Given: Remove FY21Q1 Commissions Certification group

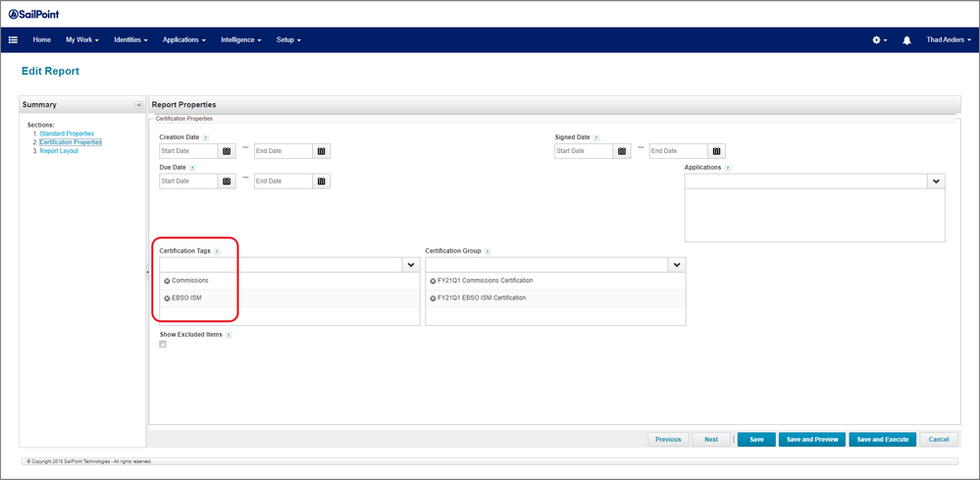Looking at the screenshot, I should 433,281.
